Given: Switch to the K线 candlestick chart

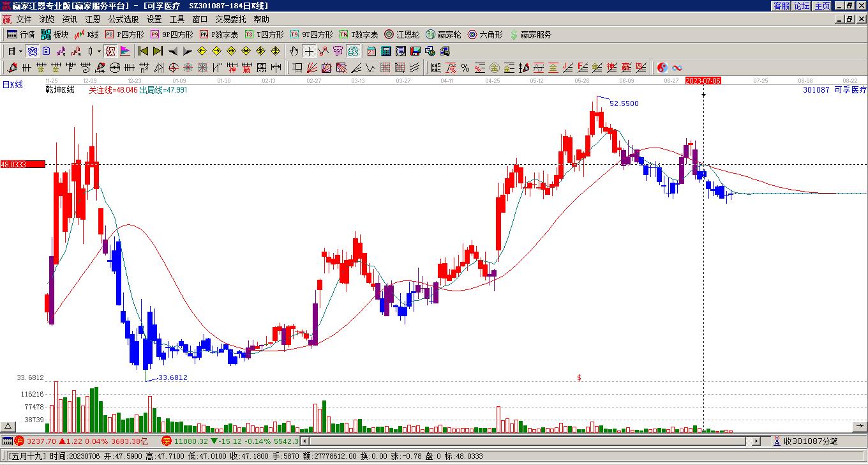Looking at the screenshot, I should (86, 34).
